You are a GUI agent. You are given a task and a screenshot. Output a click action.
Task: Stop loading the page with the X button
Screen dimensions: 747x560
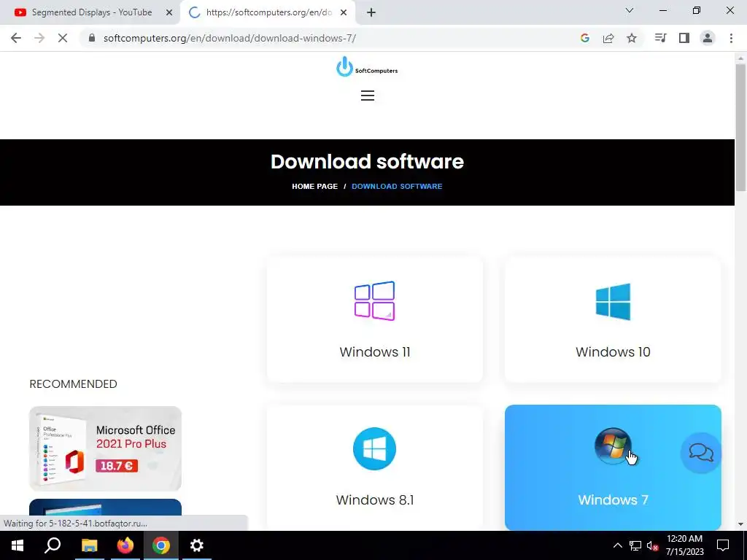tap(63, 38)
